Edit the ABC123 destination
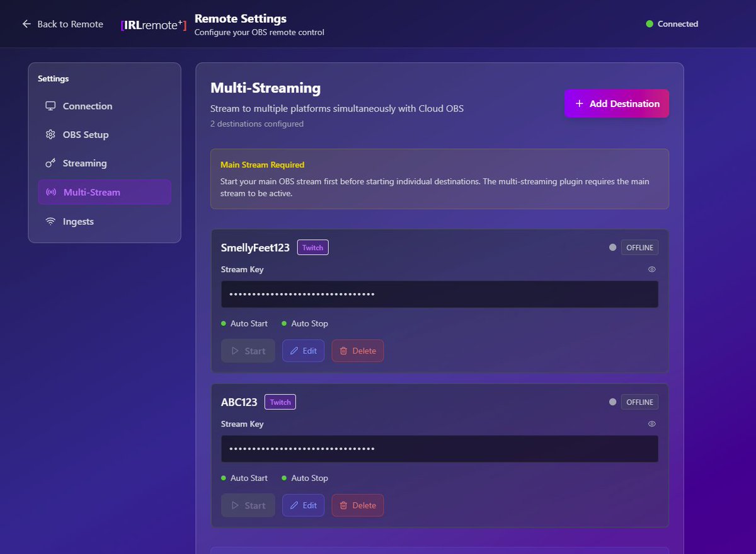Viewport: 756px width, 554px height. [304, 505]
